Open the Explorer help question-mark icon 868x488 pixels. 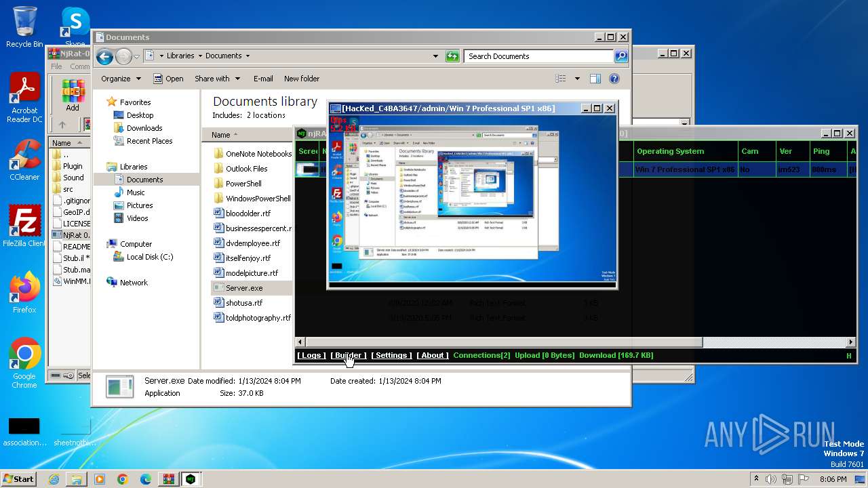[614, 79]
